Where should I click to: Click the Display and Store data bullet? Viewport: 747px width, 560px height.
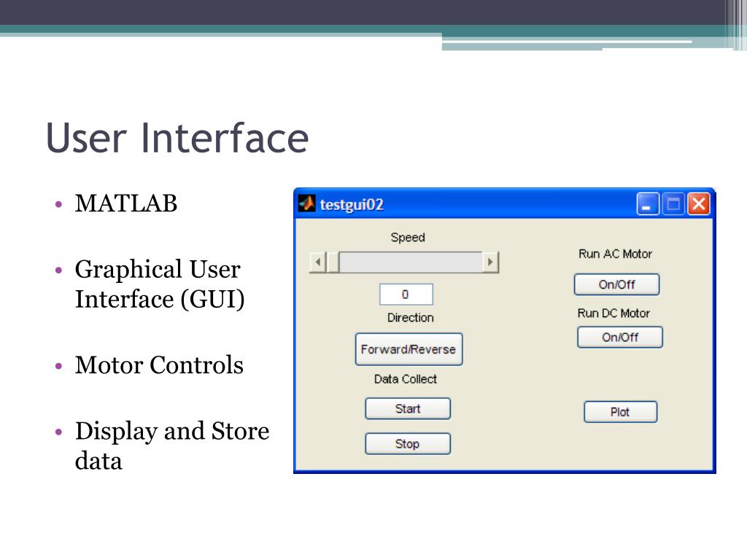click(x=172, y=446)
